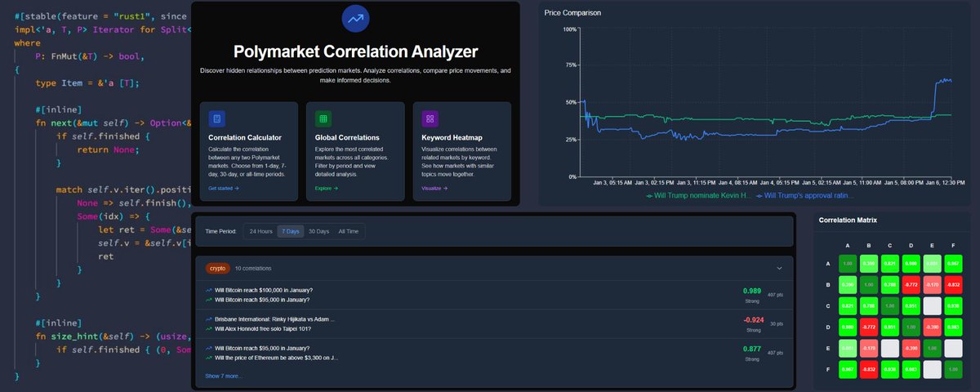Click Show 7 more link

224,376
